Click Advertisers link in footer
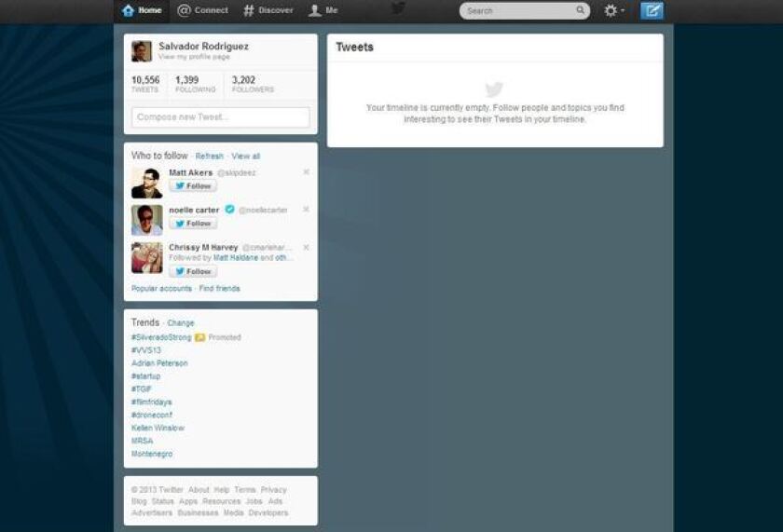The height and width of the screenshot is (532, 783). tap(152, 513)
